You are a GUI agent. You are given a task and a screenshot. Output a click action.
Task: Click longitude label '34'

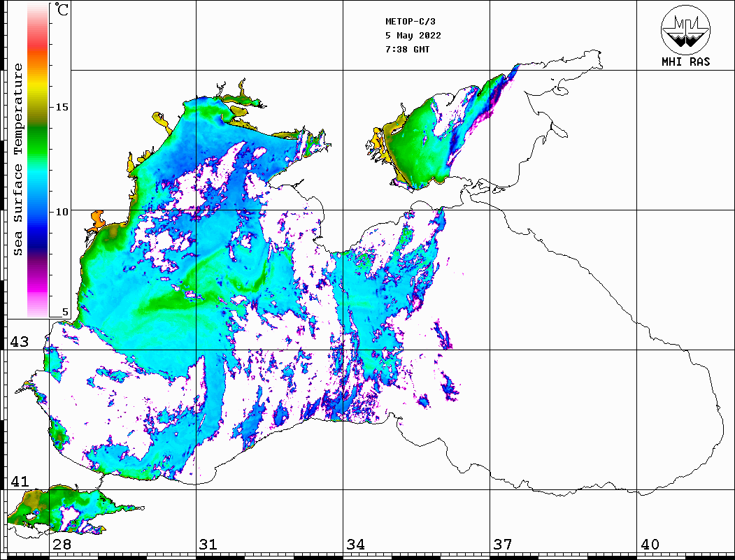(x=355, y=545)
